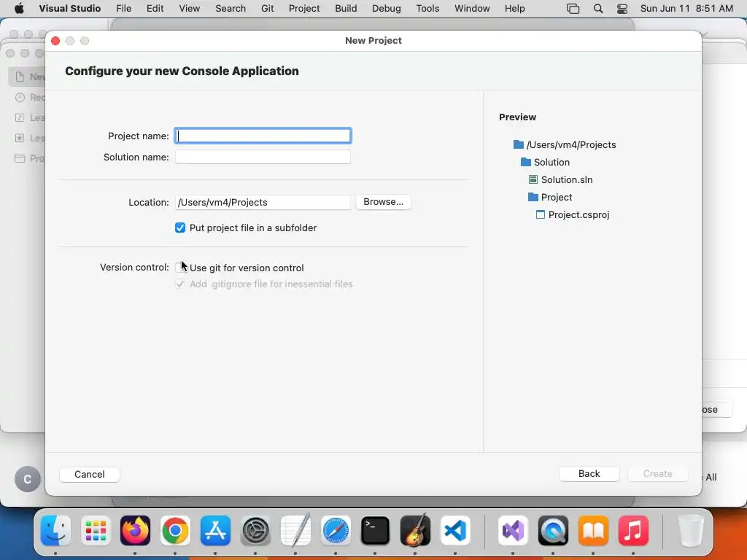Open the Edit menu

[x=155, y=9]
